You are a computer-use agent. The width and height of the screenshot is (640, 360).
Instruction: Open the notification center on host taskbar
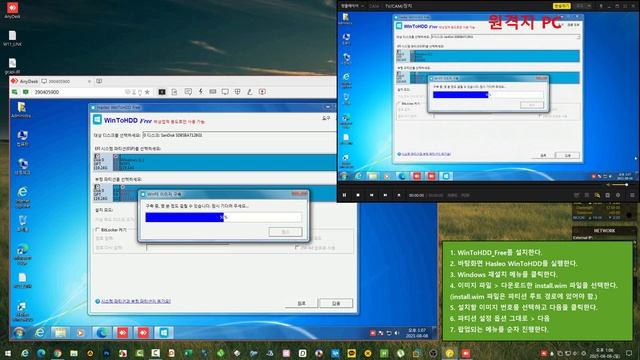[x=629, y=353]
